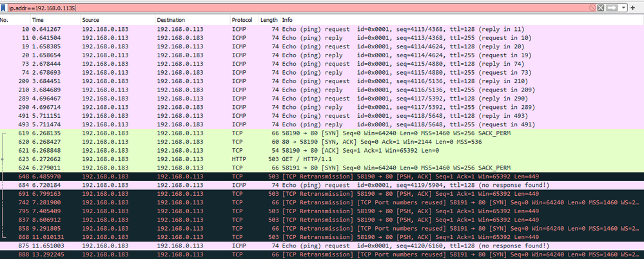Image resolution: width=644 pixels, height=259 pixels.
Task: Click the invalid-filter warning symbol in filter bar
Action: [592, 8]
